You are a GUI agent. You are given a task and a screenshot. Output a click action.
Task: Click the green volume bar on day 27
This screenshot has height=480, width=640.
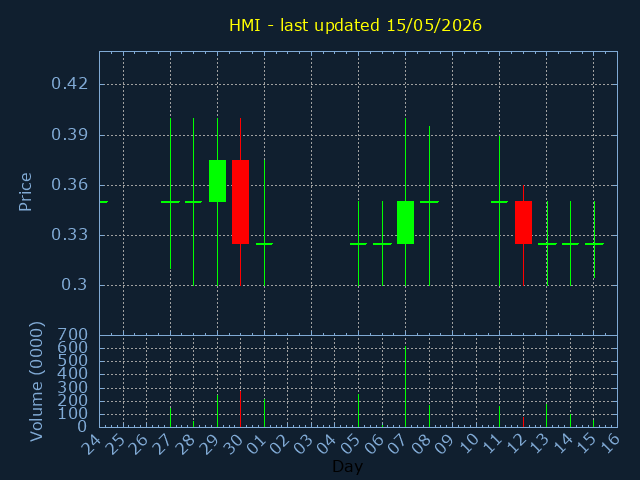[170, 417]
